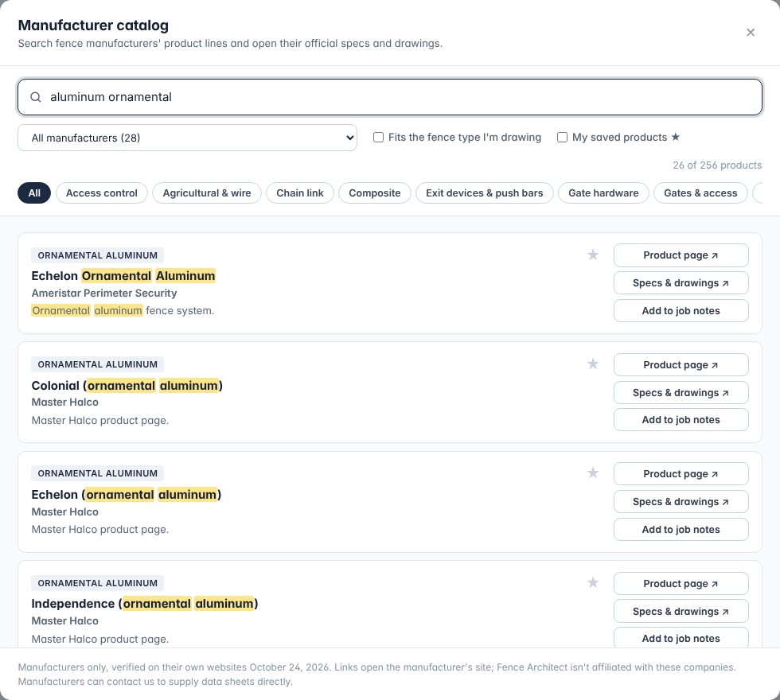Click the search magnifier icon
The height and width of the screenshot is (700, 780).
point(36,97)
